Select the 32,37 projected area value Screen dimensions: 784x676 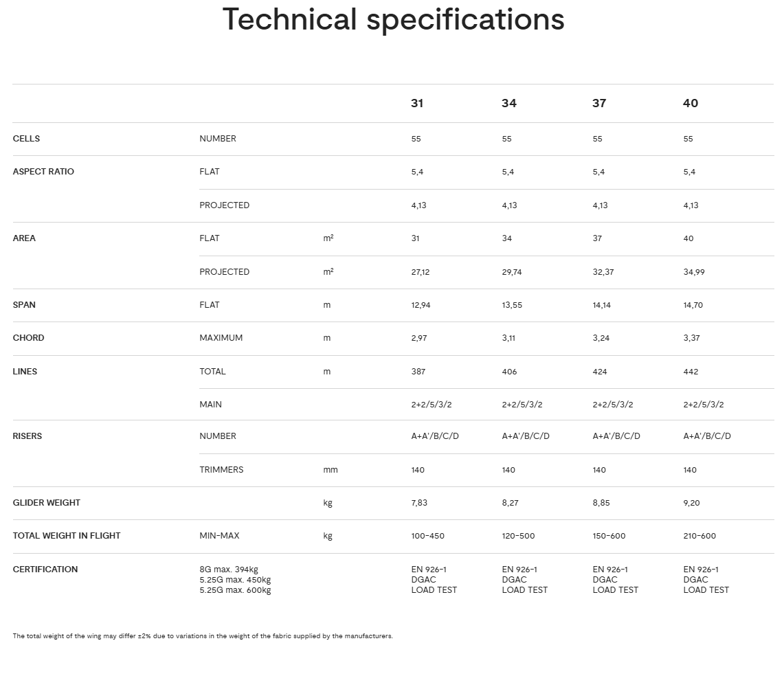click(x=603, y=272)
